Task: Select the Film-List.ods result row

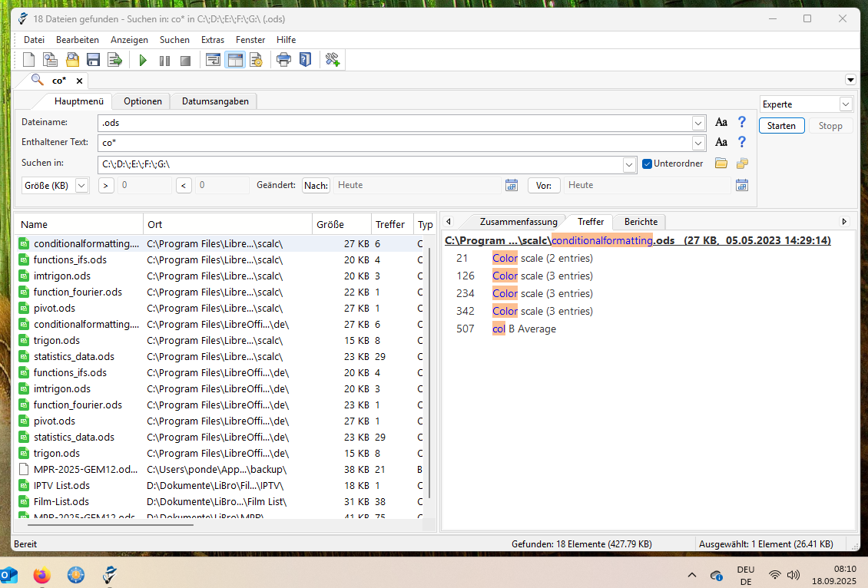Action: [220, 502]
